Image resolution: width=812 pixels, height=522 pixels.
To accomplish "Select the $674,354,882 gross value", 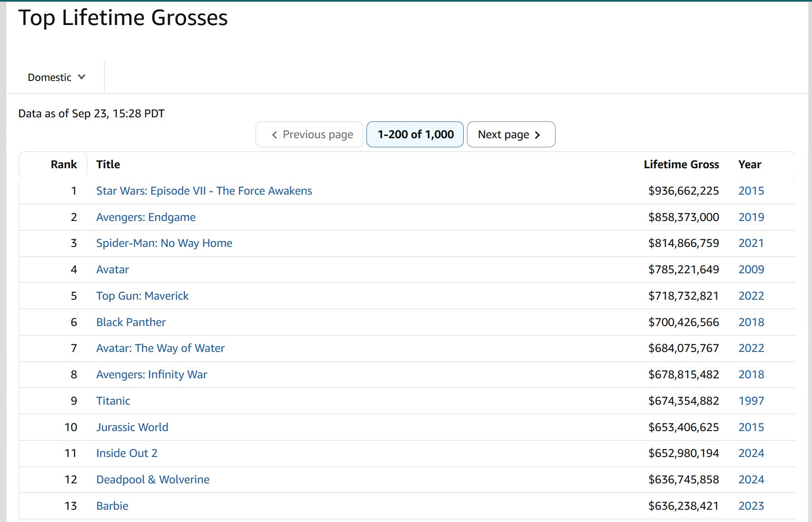I will click(x=683, y=401).
